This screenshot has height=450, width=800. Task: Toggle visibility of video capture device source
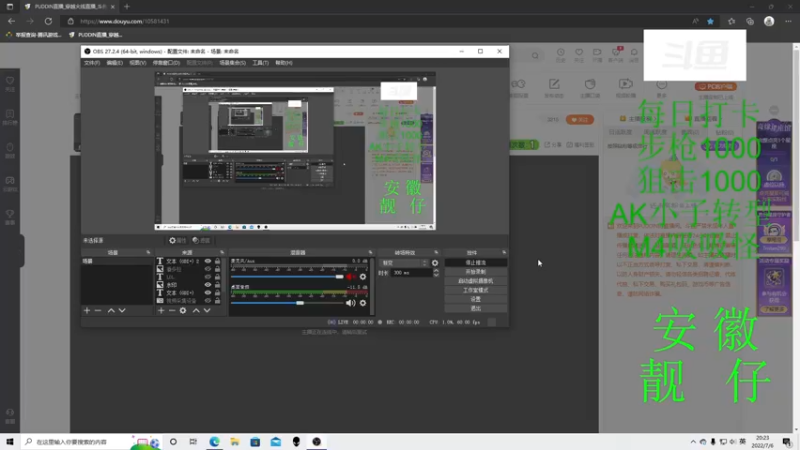click(208, 301)
